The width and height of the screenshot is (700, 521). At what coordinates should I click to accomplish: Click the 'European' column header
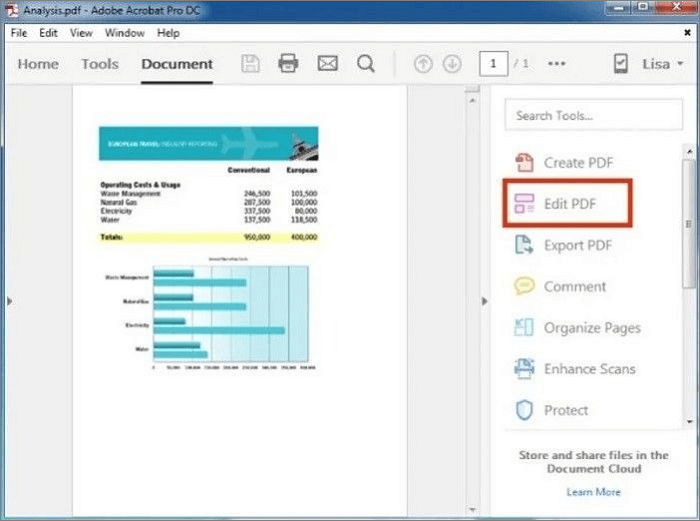click(x=301, y=170)
